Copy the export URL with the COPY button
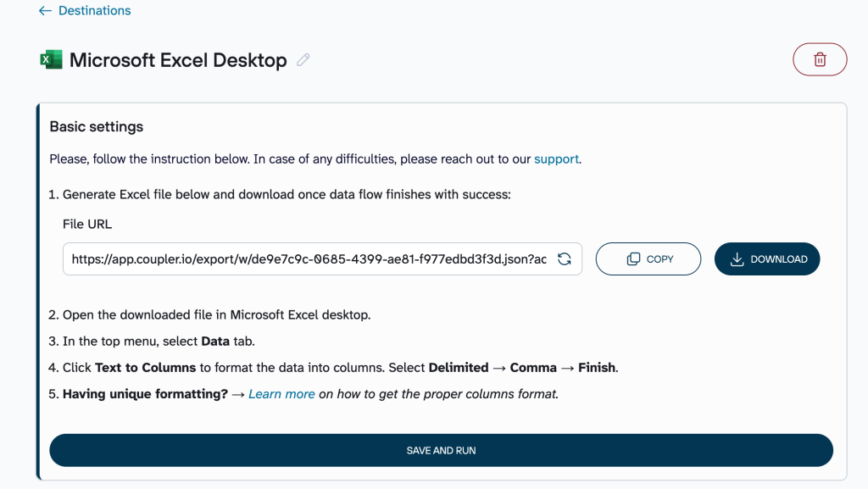 (x=648, y=259)
